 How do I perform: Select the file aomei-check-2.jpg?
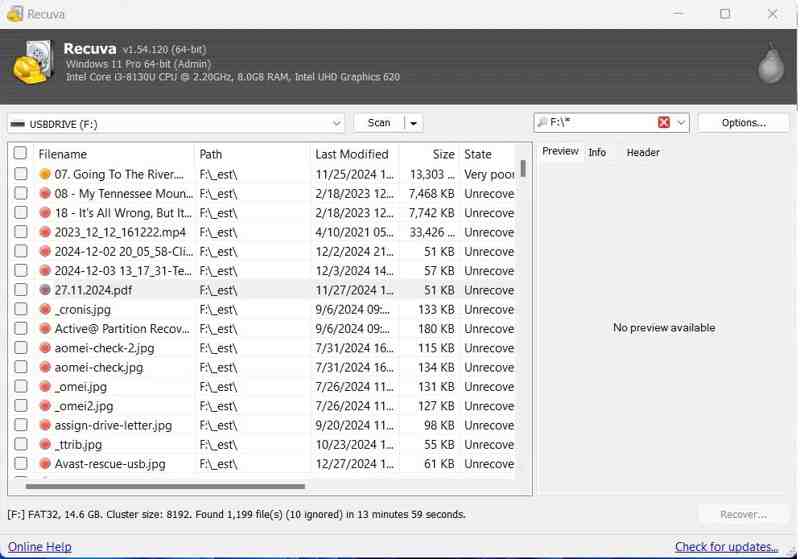104,348
